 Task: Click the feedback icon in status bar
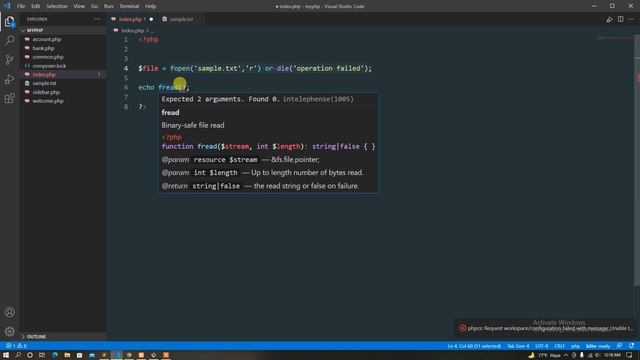click(x=620, y=346)
